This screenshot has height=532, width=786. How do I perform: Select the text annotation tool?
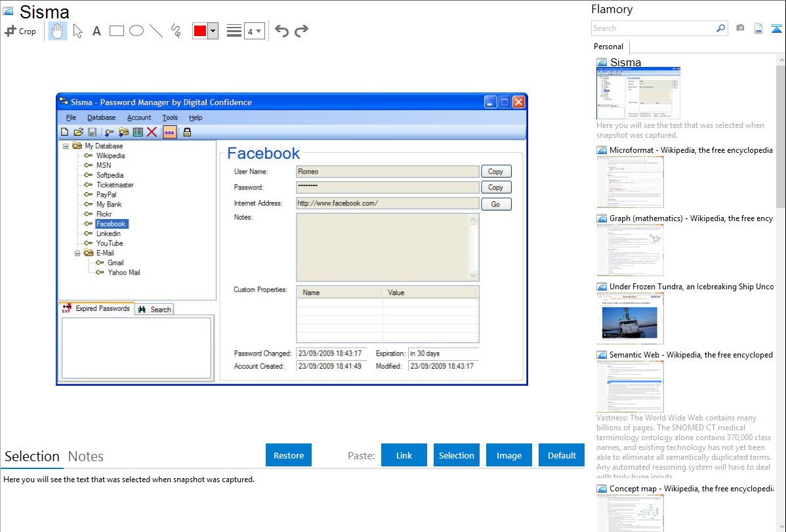(x=96, y=31)
